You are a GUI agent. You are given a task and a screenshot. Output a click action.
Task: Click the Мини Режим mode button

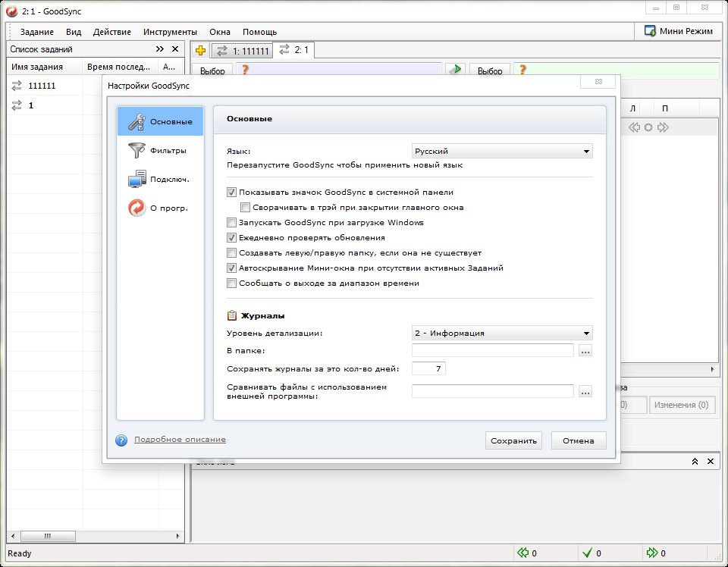coord(679,31)
